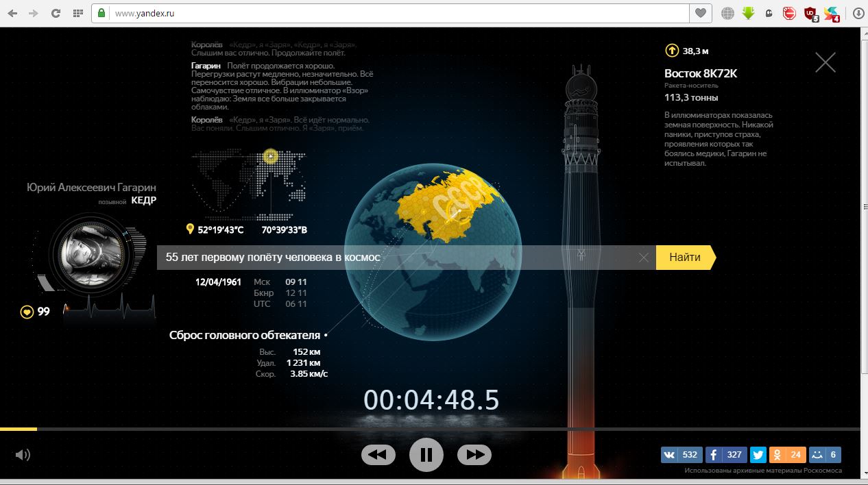Click the 70°39'33"В longitude value

click(285, 230)
